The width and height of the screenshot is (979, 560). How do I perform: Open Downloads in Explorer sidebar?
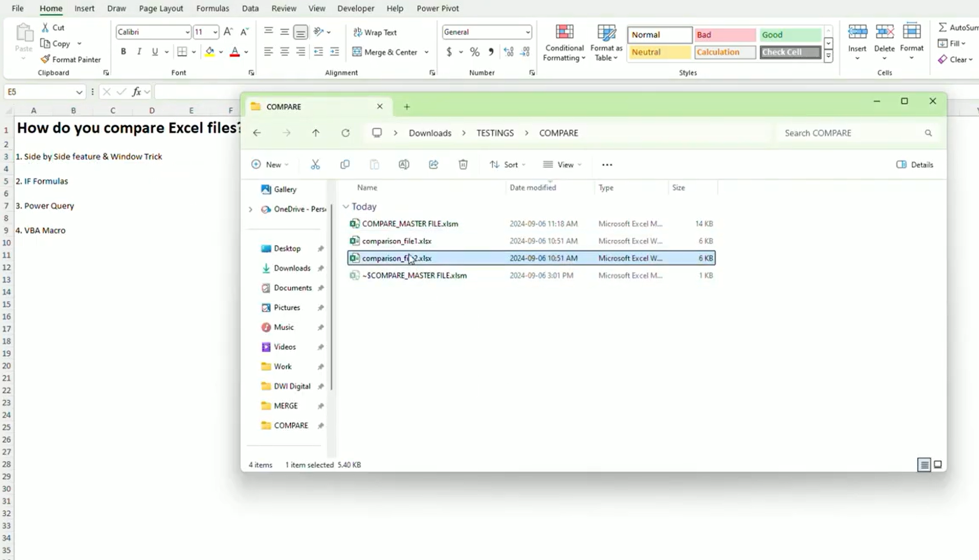pyautogui.click(x=292, y=268)
